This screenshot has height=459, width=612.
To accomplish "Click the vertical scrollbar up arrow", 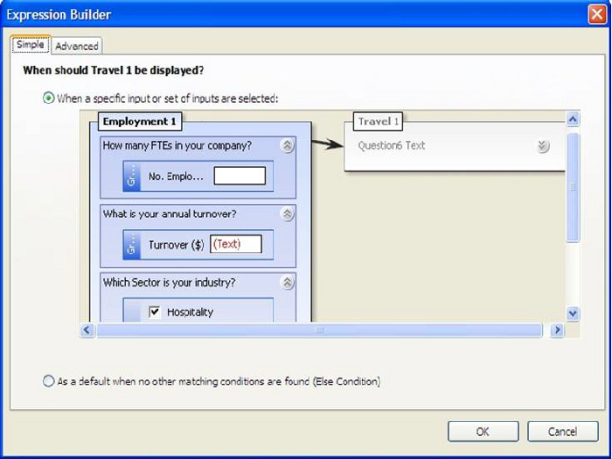I will click(572, 119).
